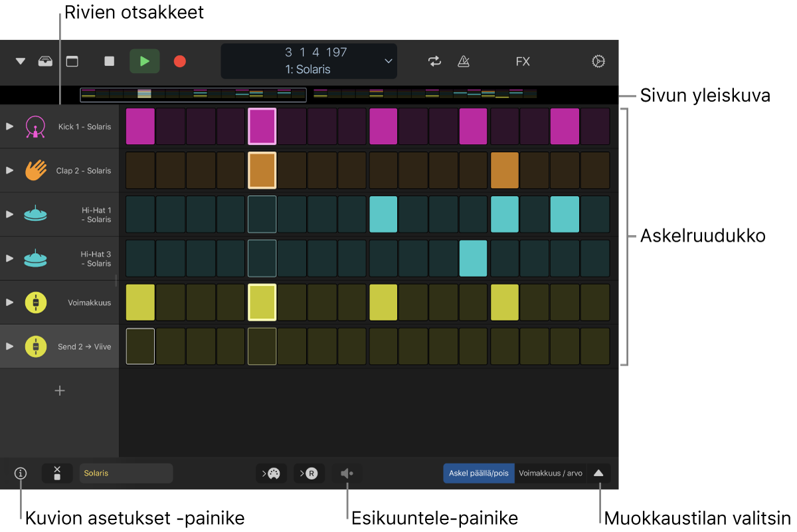This screenshot has height=532, width=797.
Task: Expand the Hi-Hat 1 - Solaris row
Action: (9, 214)
